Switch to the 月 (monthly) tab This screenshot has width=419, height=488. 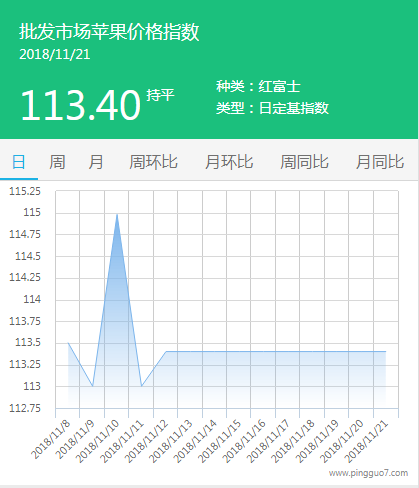coord(96,162)
